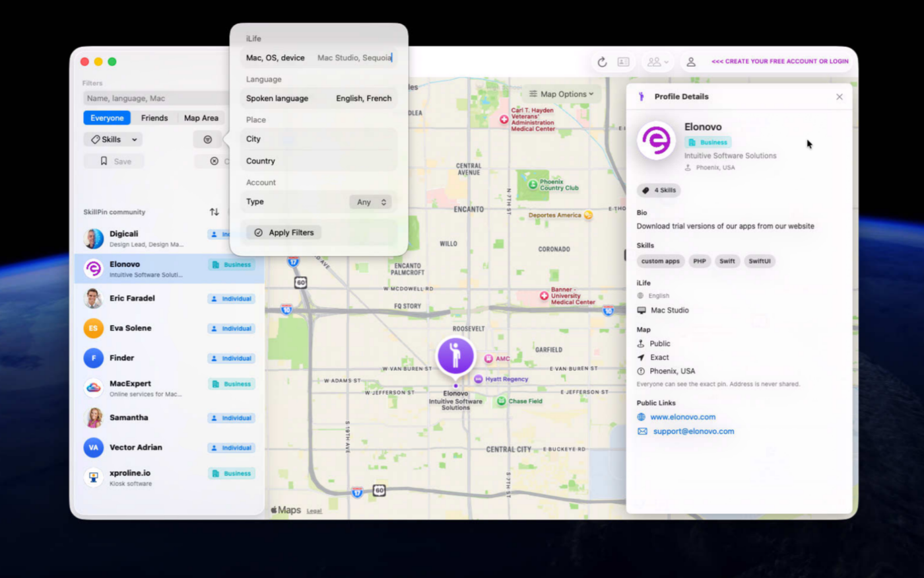The height and width of the screenshot is (578, 924).
Task: Click the sort arrows icon in SkillPin community
Action: [214, 212]
